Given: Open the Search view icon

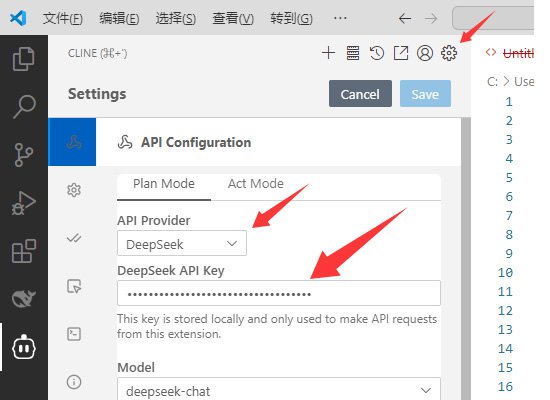Looking at the screenshot, I should 24,106.
